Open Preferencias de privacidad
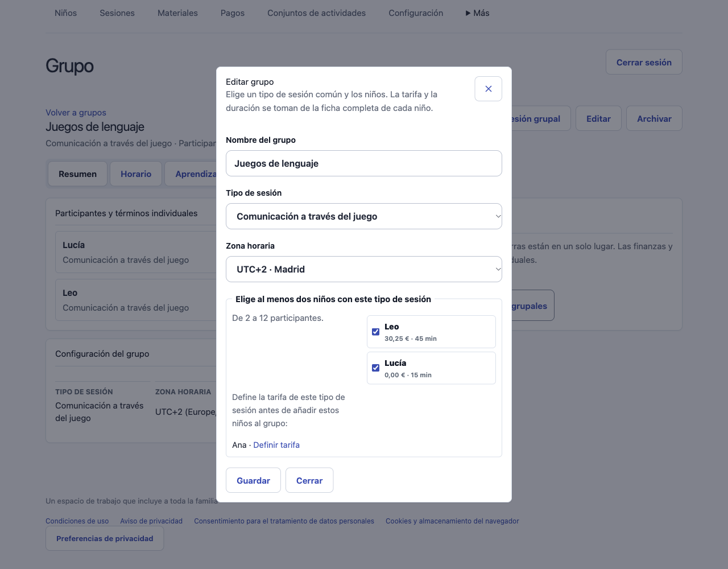This screenshot has width=728, height=569. 105,538
